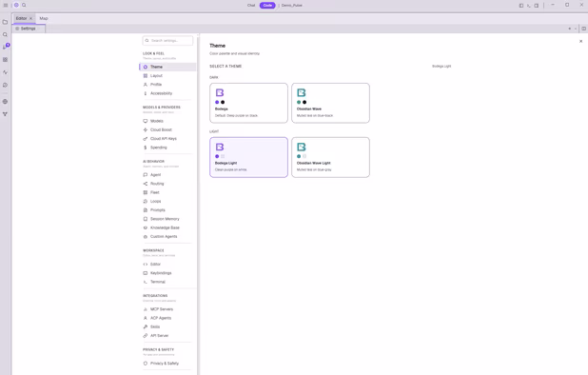The image size is (588, 375).
Task: Open Knowledge Base settings
Action: click(167, 227)
